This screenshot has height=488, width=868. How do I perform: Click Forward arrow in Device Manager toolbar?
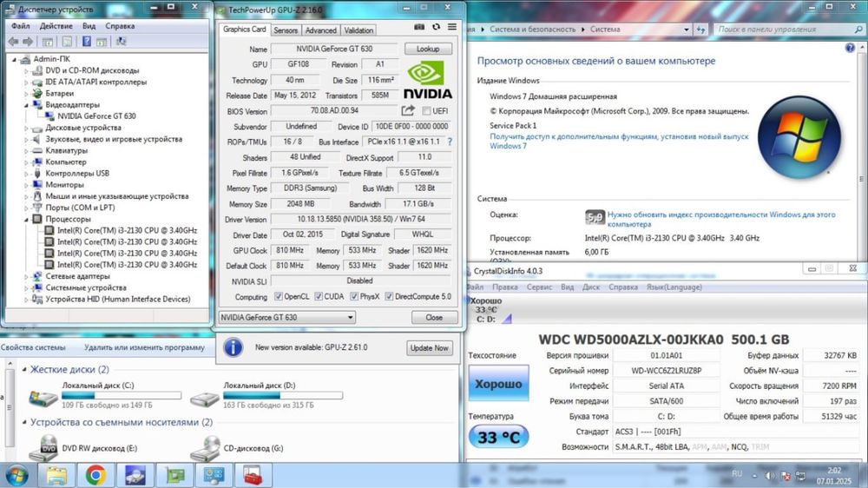click(x=28, y=42)
